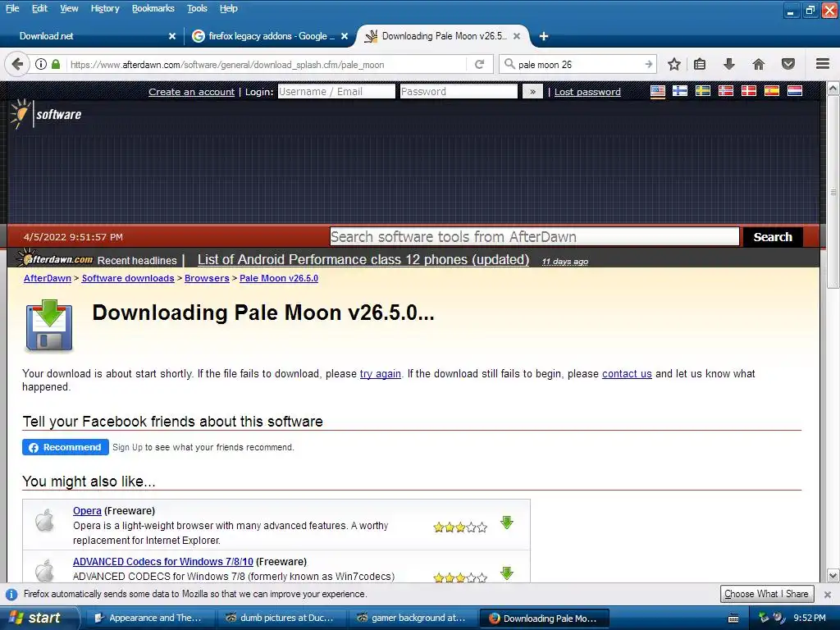Submit login with the » button
840x630 pixels.
532,92
